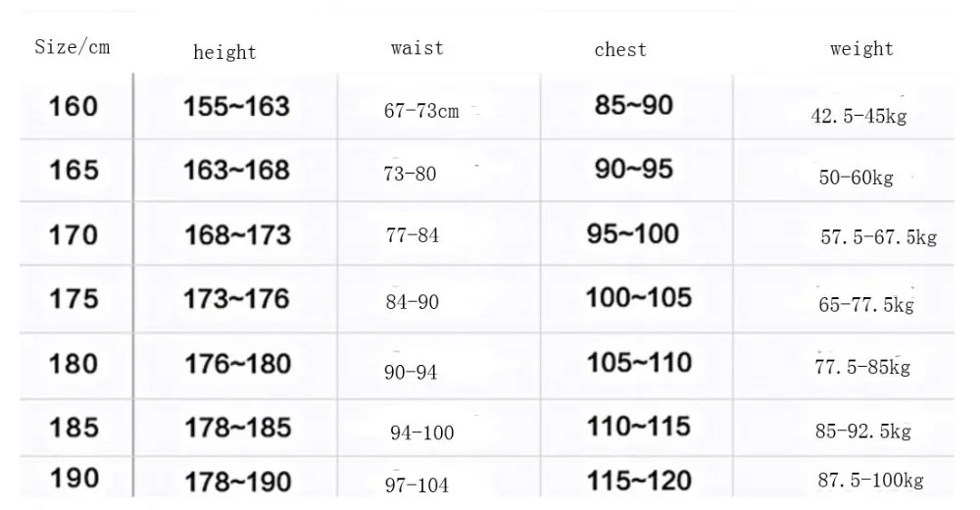This screenshot has height=510, width=980.
Task: Select the size 170 cell
Action: [x=73, y=235]
